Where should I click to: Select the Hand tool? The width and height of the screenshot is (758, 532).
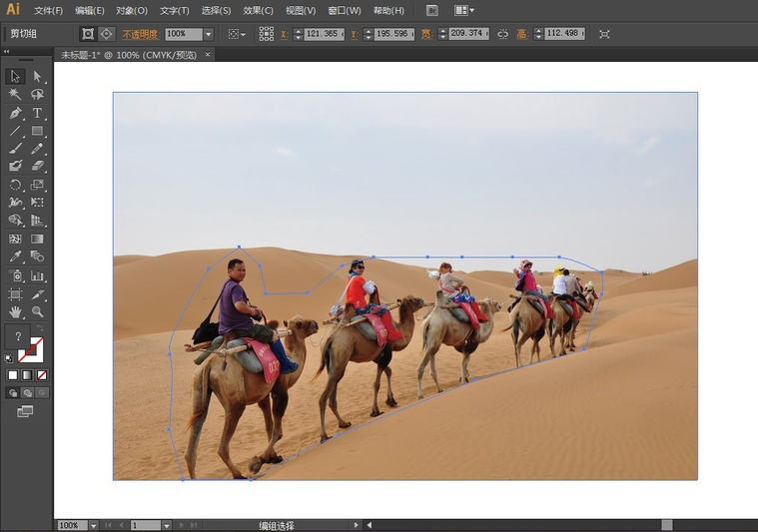pos(15,311)
